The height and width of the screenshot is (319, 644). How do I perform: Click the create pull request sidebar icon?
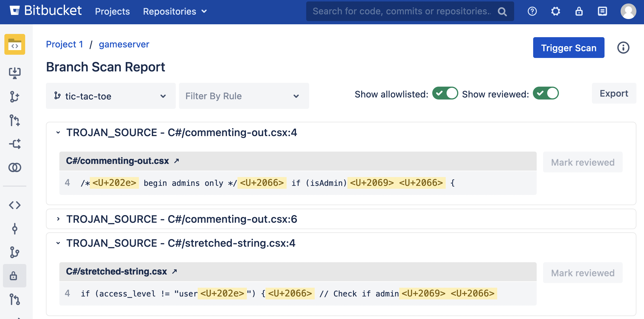(x=15, y=120)
